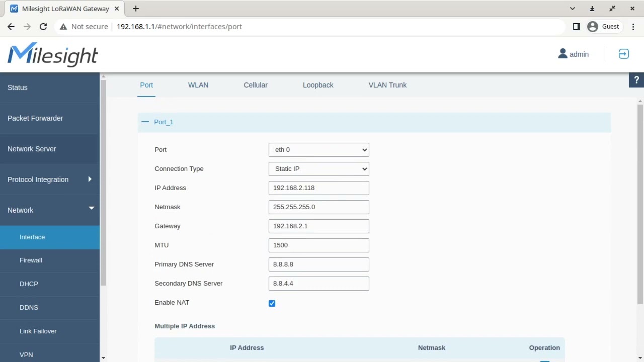The height and width of the screenshot is (362, 644).
Task: Select Interface under Network
Action: [50, 237]
